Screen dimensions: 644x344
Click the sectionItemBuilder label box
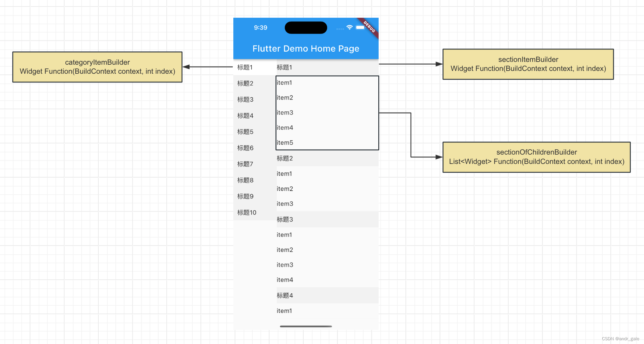point(528,64)
